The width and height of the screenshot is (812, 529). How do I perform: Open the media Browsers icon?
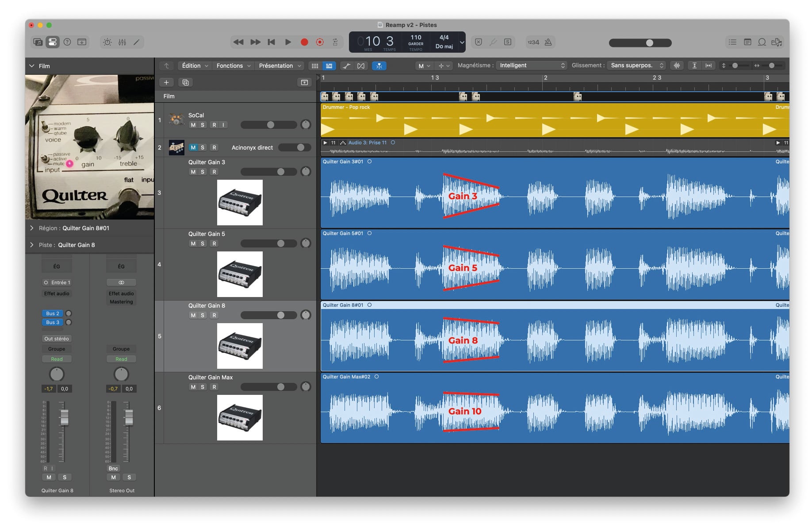tap(777, 42)
